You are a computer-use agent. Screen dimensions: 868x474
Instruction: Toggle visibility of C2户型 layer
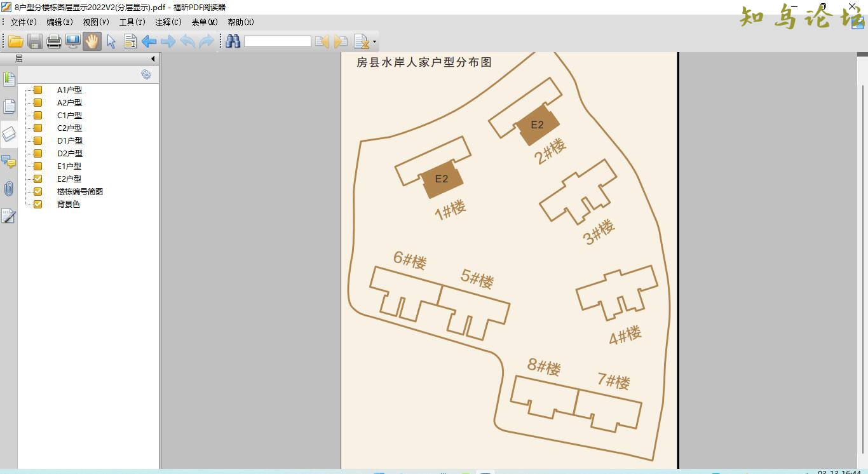tap(37, 128)
